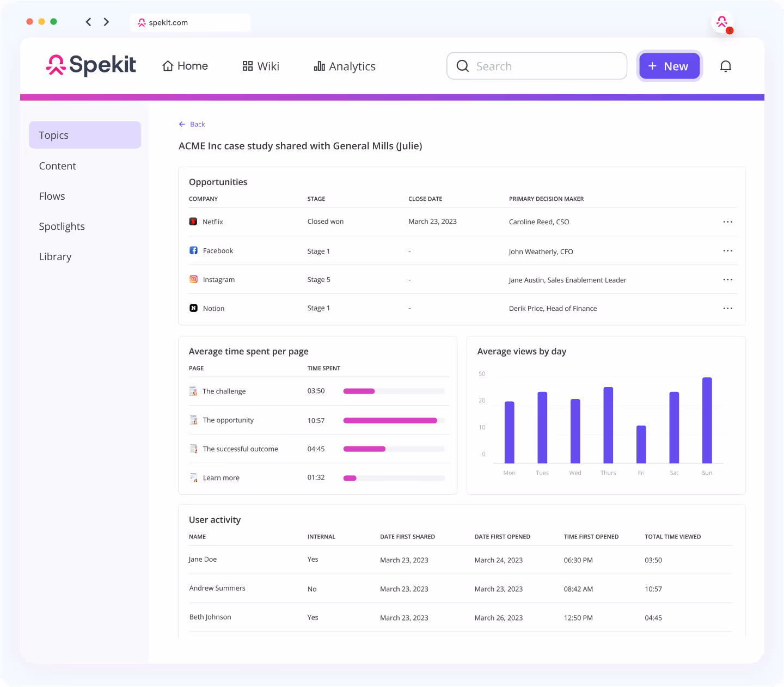
Task: Click The opportunity page thumbnail icon
Action: tap(193, 420)
